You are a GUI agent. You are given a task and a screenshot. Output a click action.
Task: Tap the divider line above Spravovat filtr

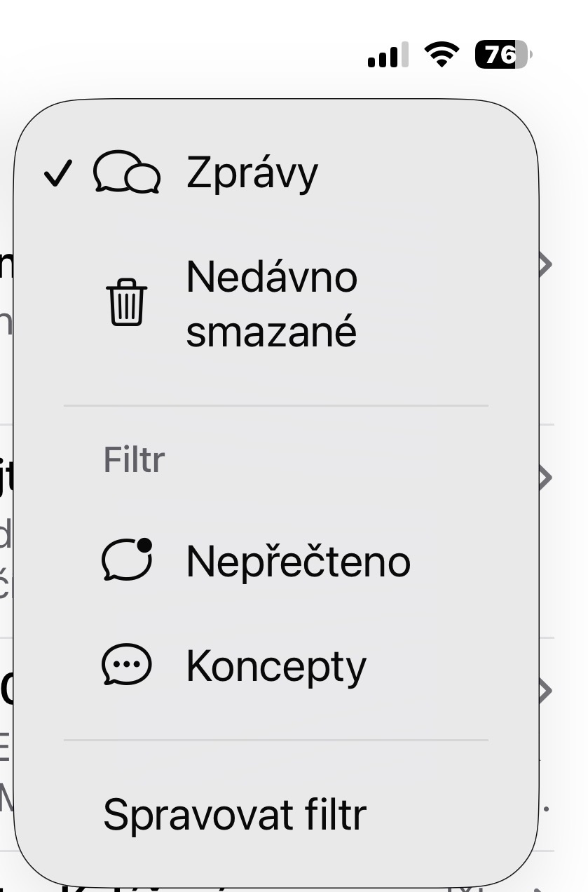point(276,740)
